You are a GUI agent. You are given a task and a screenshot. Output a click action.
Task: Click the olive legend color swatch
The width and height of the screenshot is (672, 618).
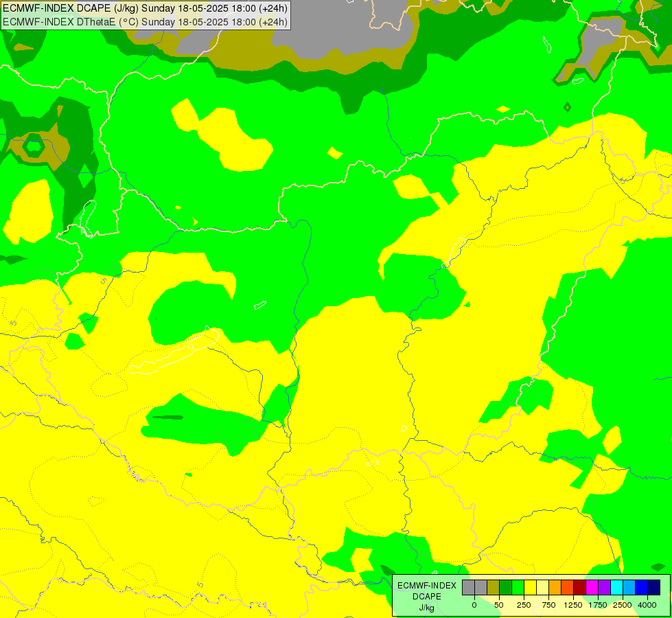(x=494, y=588)
